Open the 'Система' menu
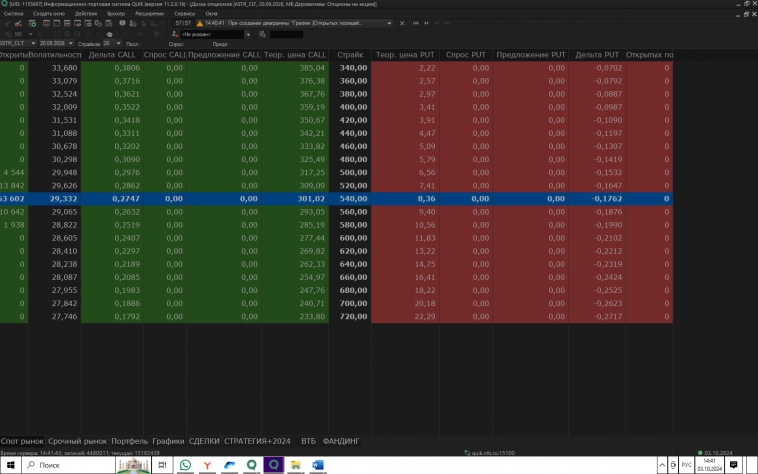This screenshot has width=758, height=474. 13,13
